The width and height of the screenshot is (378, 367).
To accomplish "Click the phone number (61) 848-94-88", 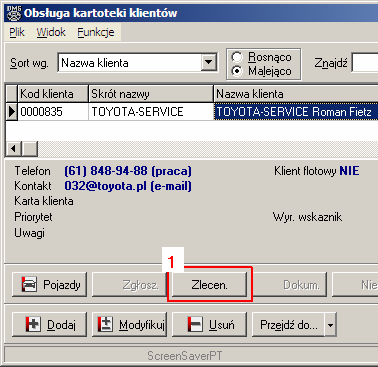I will click(x=106, y=171).
